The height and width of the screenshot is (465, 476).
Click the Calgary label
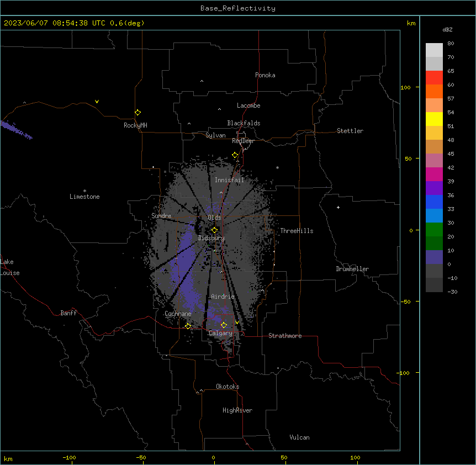(x=221, y=333)
